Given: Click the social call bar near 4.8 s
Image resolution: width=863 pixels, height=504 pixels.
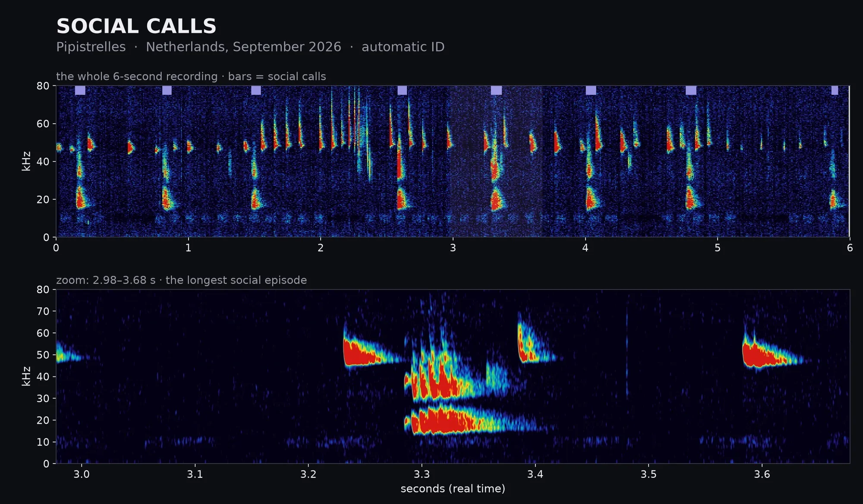Looking at the screenshot, I should [x=691, y=90].
